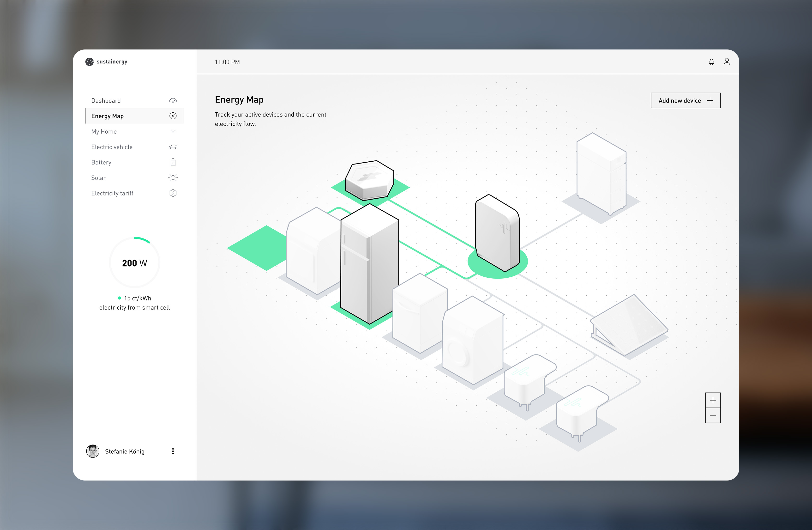Open the Dashboard menu item

coord(106,101)
